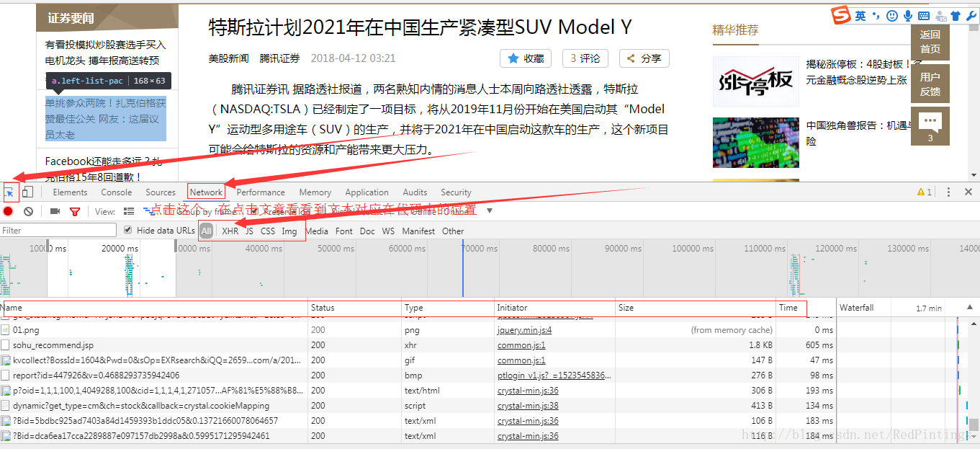Filter requests by Doc
980x449 pixels.
point(367,231)
